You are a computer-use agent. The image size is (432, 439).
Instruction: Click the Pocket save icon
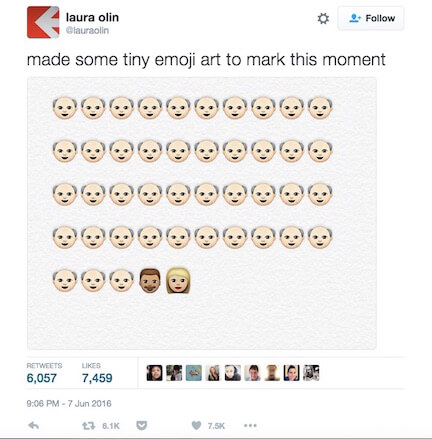(142, 425)
